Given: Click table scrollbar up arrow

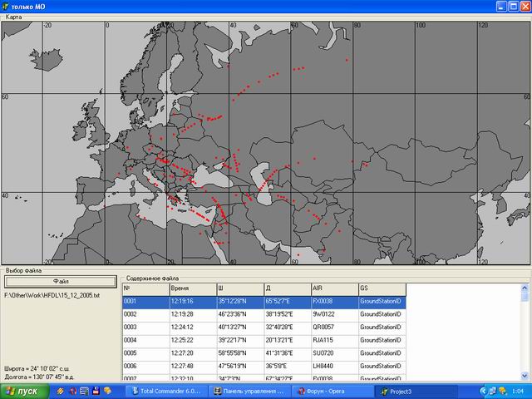Looking at the screenshot, I should pyautogui.click(x=525, y=288).
